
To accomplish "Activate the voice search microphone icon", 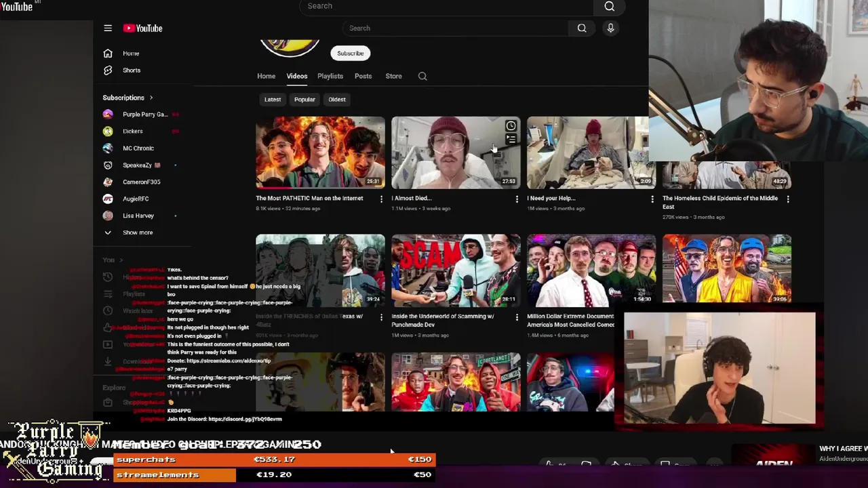I will point(610,28).
